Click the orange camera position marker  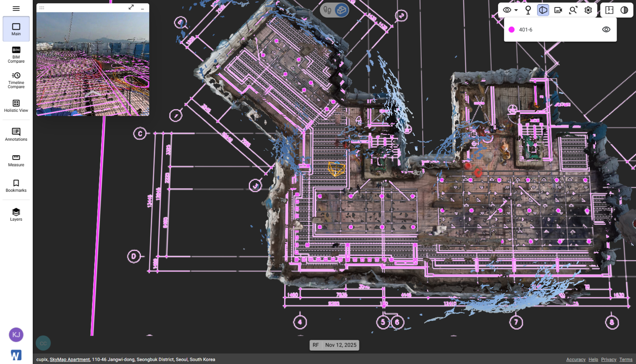pos(336,169)
